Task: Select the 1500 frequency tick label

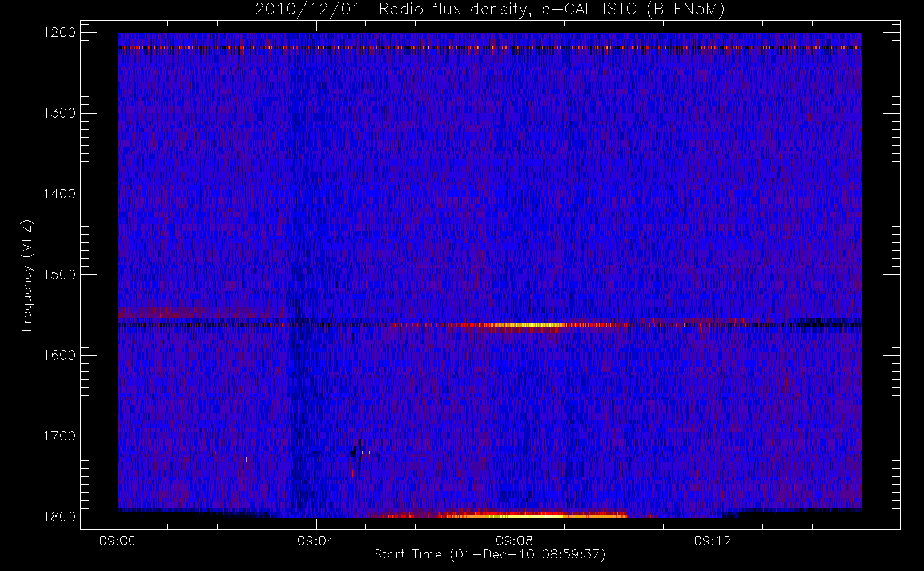Action: pyautogui.click(x=60, y=275)
